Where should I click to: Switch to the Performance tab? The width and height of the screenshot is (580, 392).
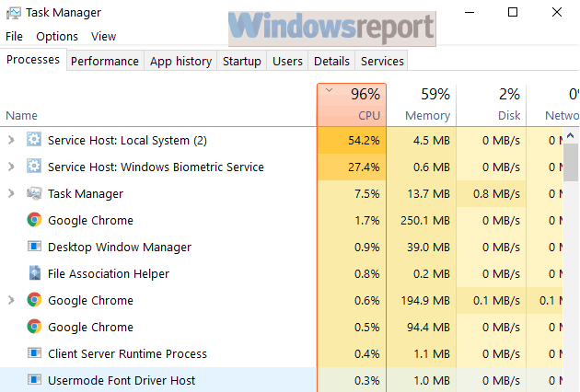pos(105,61)
